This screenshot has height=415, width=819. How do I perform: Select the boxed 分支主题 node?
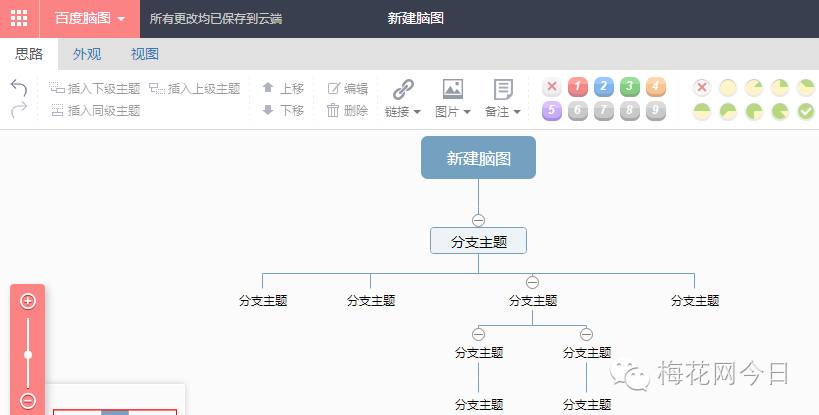478,241
